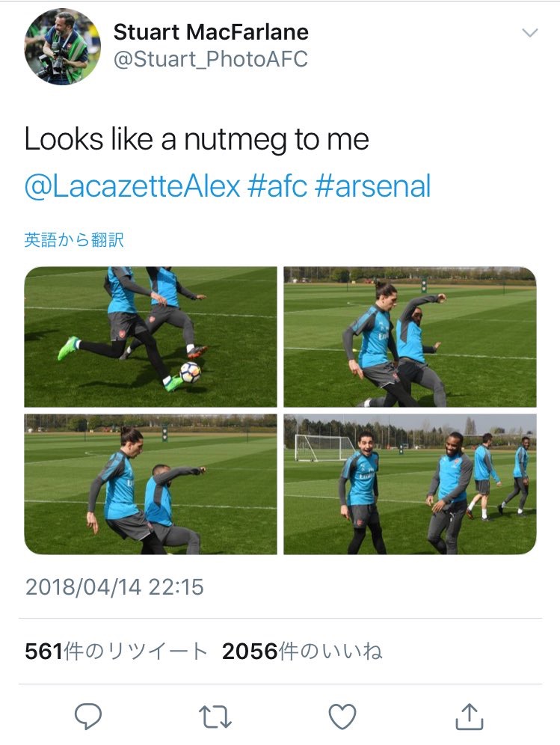This screenshot has height=745, width=560.
Task: Expand the tweet options chevron
Action: click(x=529, y=33)
